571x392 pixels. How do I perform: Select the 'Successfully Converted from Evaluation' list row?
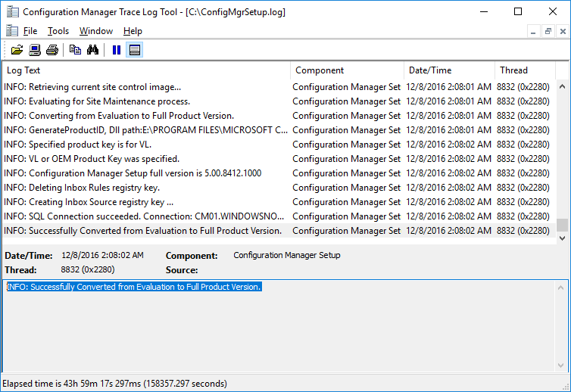[279, 231]
